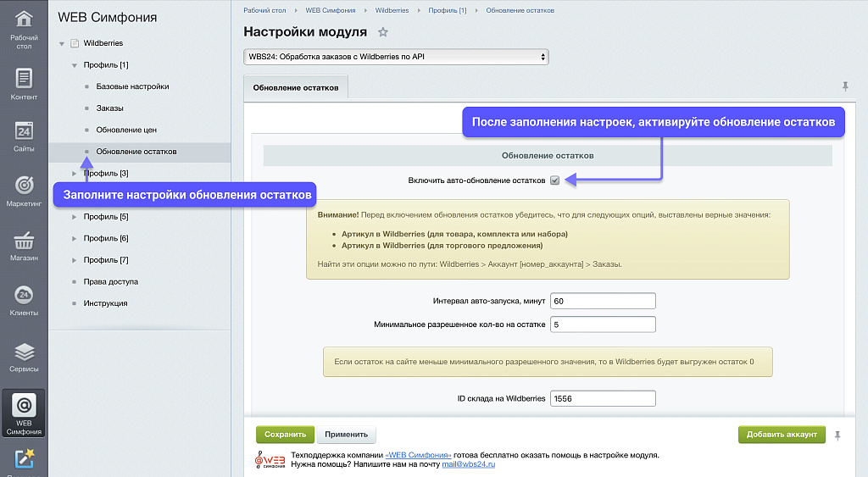Expand the Профиль [7] tree node
This screenshot has width=868, height=477.
click(x=74, y=260)
